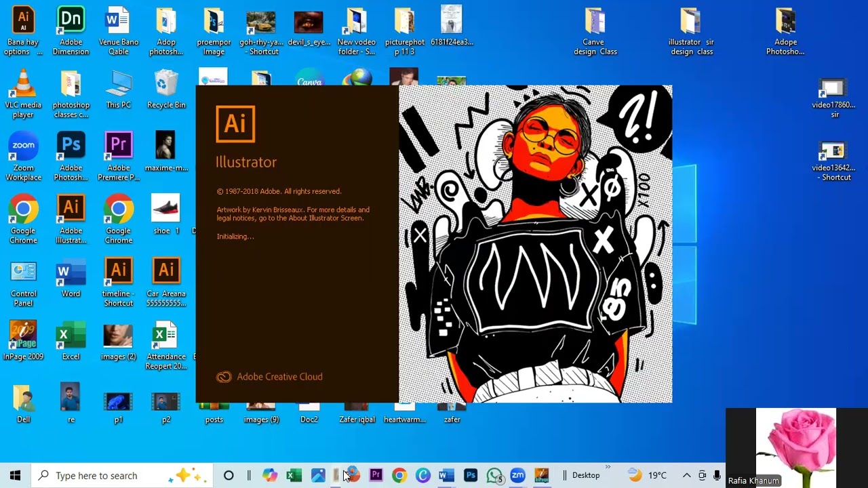Select the Bana hay options Illustrator file
This screenshot has height=488, width=868.
point(24,30)
